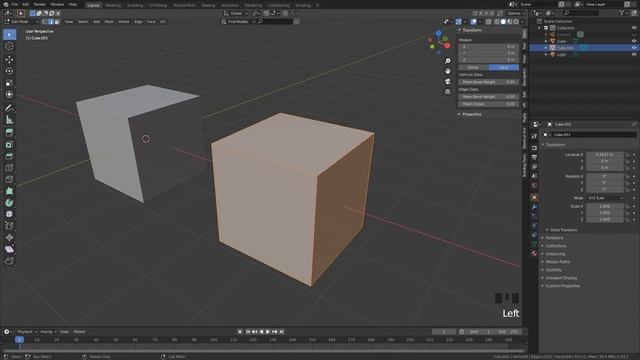Hide Collection with its eye icon
640x360 pixels.
634,28
